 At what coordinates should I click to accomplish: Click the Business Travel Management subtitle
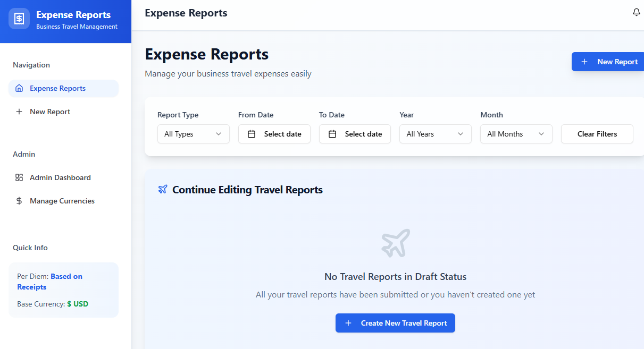[x=77, y=27]
